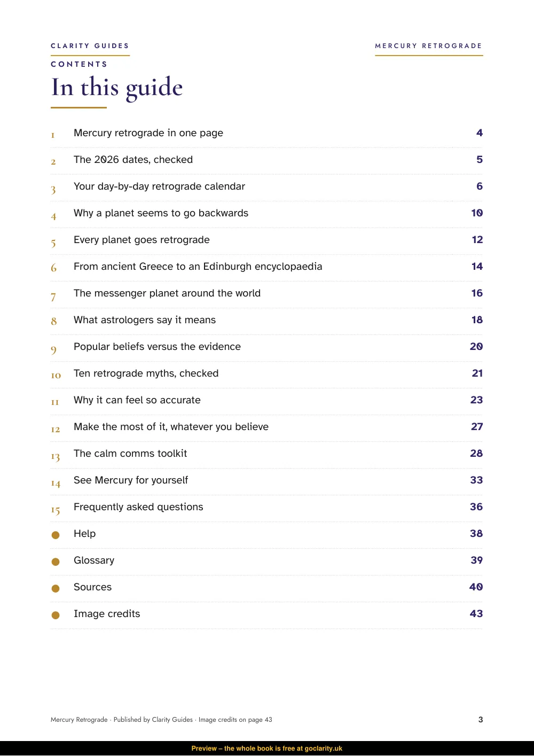Viewport: 534px width, 756px height.
Task: Open 'Frequently asked questions' entry
Action: 138,507
